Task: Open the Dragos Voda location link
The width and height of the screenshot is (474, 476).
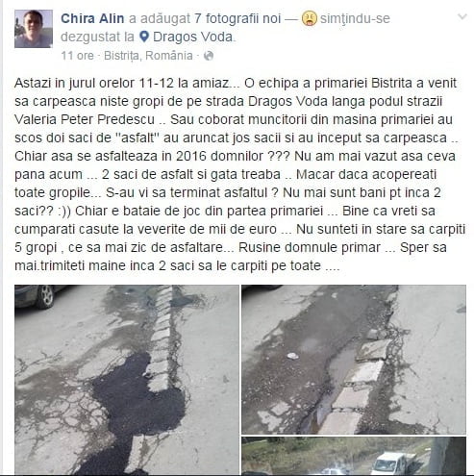Action: 192,37
